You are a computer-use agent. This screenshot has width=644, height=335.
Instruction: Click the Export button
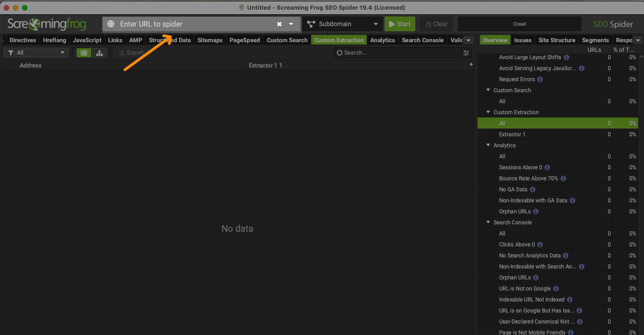[x=131, y=53]
